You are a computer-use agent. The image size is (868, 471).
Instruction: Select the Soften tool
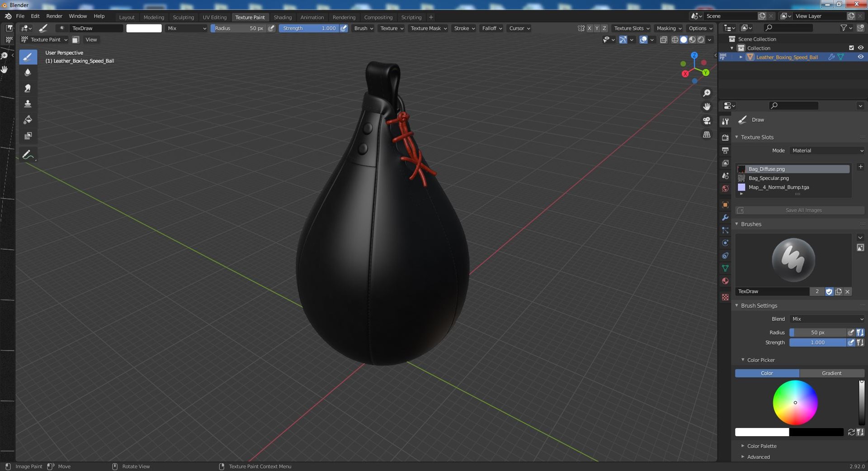pos(28,72)
